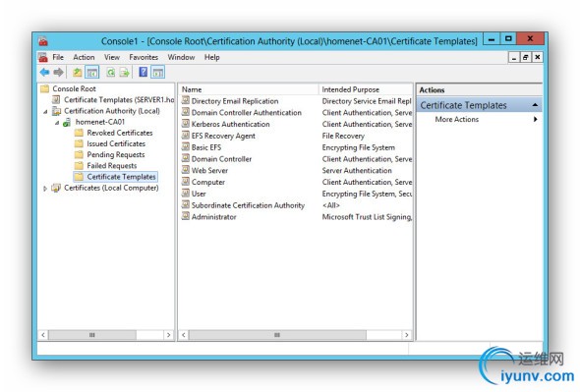
Task: Select the Domain Controller template row name
Action: [x=221, y=158]
